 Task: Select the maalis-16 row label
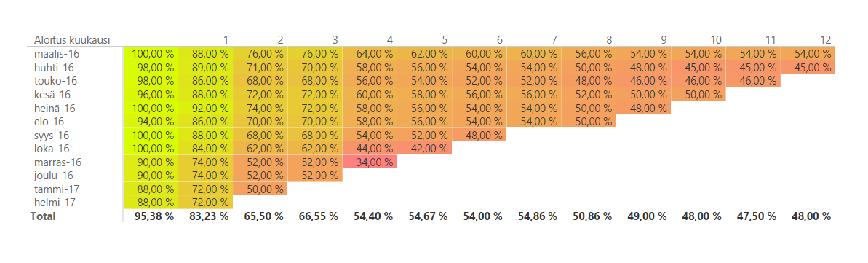[55, 54]
